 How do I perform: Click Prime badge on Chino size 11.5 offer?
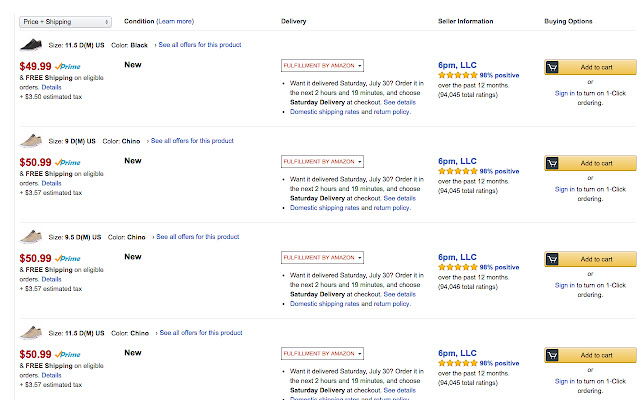click(68, 354)
